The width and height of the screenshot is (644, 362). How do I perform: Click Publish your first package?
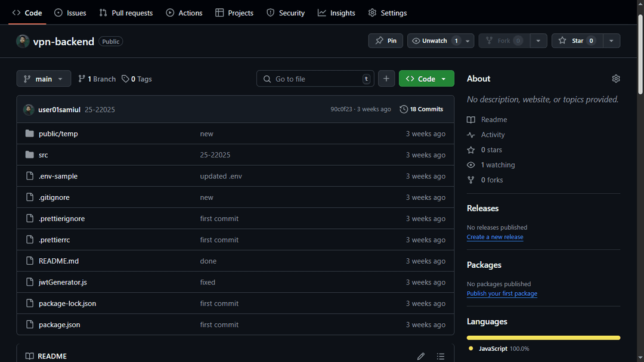(x=502, y=293)
